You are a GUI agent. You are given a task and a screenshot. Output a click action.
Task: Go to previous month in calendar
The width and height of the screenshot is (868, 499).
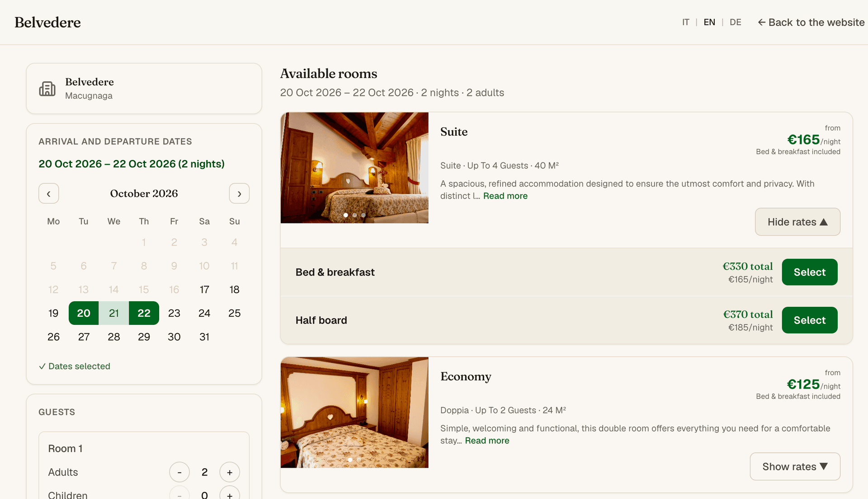click(x=49, y=194)
